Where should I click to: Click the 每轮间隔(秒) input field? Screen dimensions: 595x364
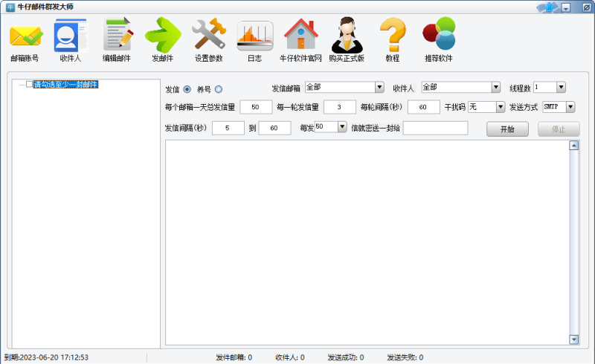click(x=423, y=107)
